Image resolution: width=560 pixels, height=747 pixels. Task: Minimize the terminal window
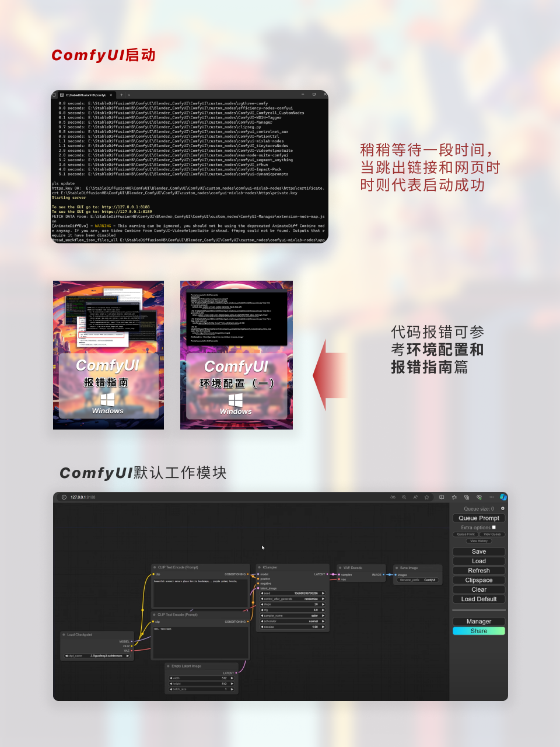click(303, 94)
